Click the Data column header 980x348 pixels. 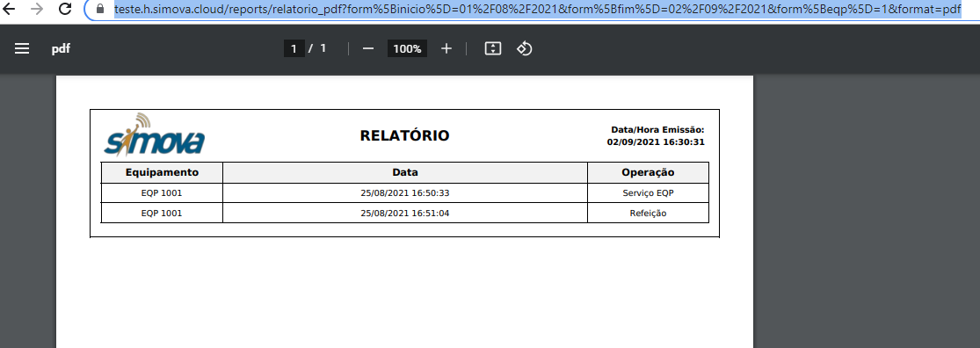point(405,172)
